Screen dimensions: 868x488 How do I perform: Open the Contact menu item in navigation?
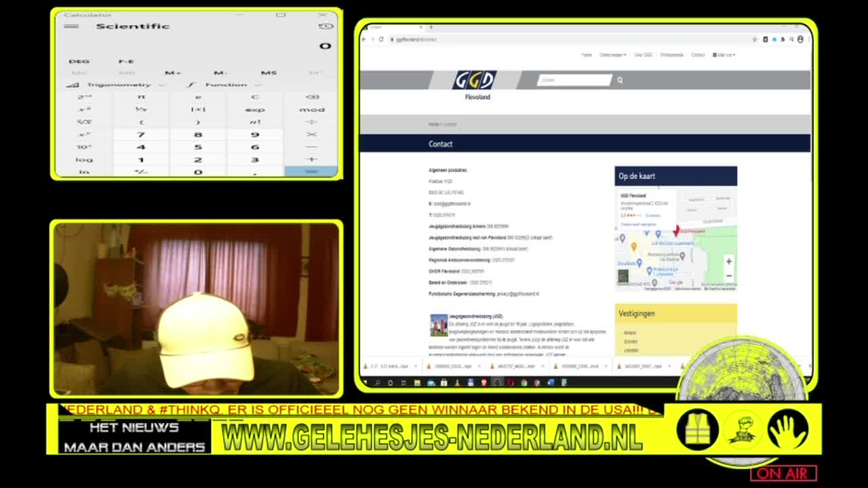coord(698,55)
